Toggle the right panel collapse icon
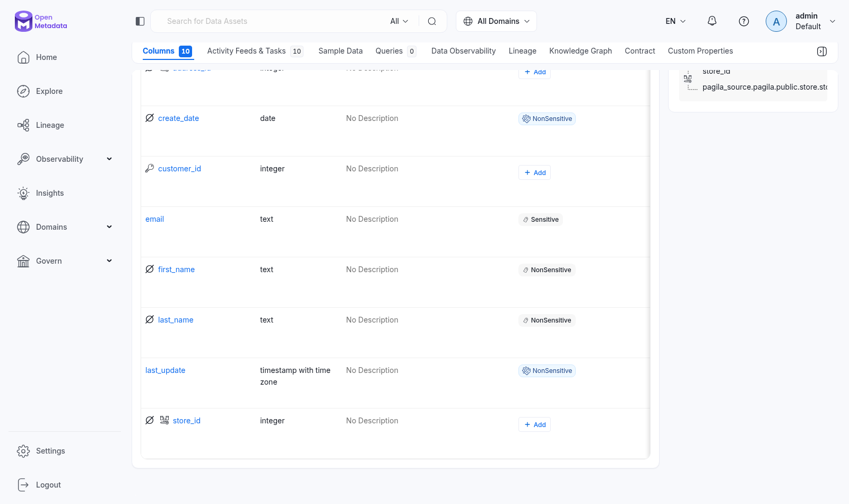This screenshot has height=504, width=849. [822, 51]
